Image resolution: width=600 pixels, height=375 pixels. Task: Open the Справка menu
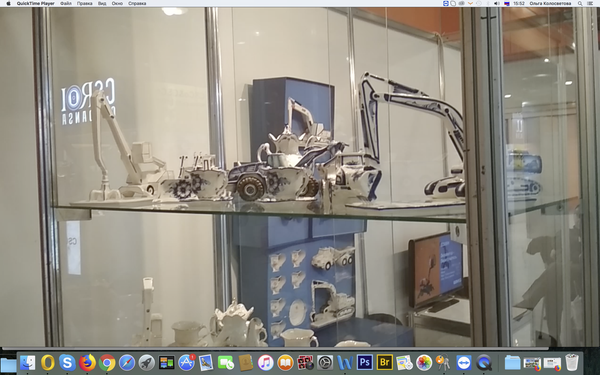(x=137, y=3)
